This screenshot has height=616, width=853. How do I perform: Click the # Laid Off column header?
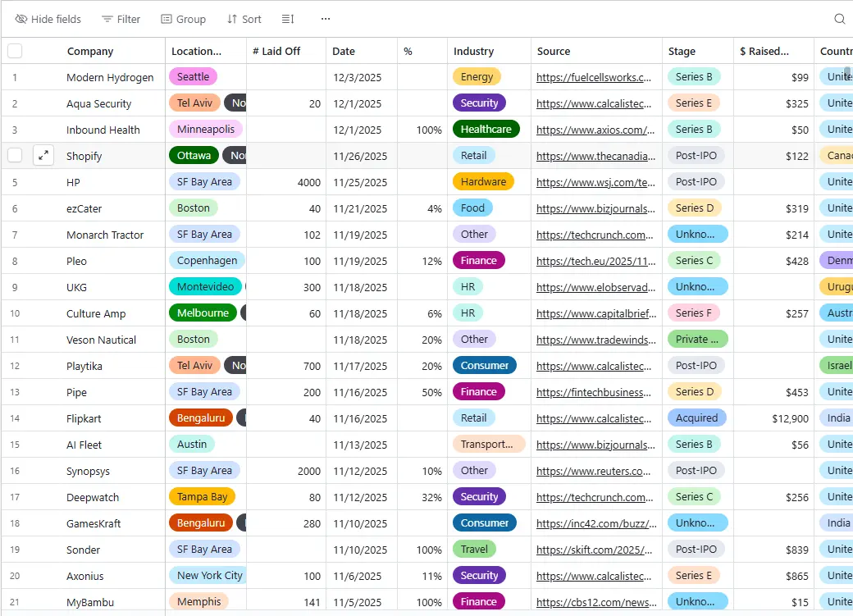[276, 51]
